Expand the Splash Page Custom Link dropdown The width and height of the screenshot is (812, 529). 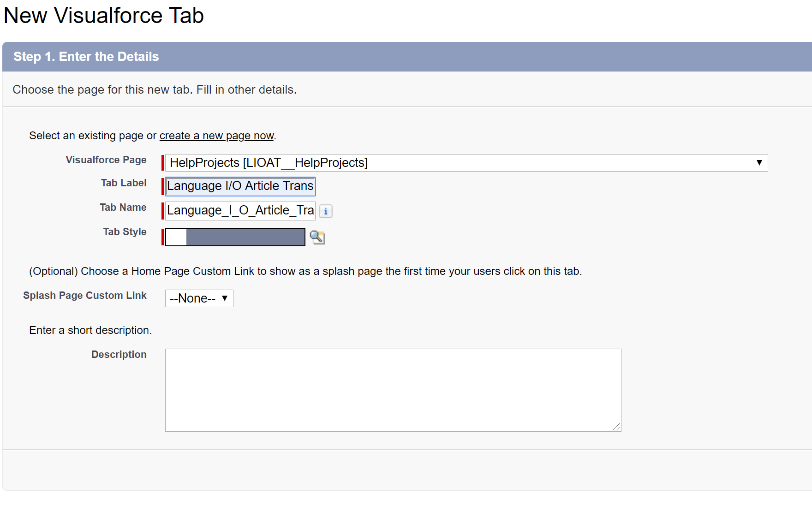point(199,298)
